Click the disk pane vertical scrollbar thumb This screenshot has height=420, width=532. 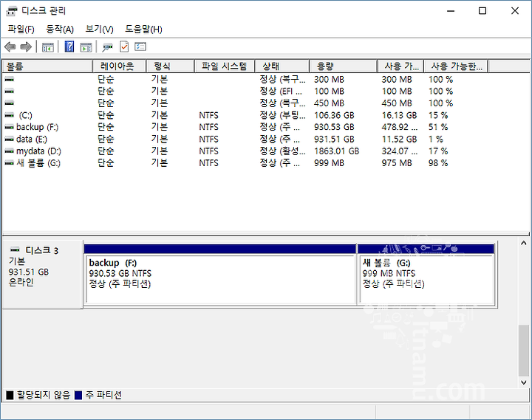[x=524, y=351]
